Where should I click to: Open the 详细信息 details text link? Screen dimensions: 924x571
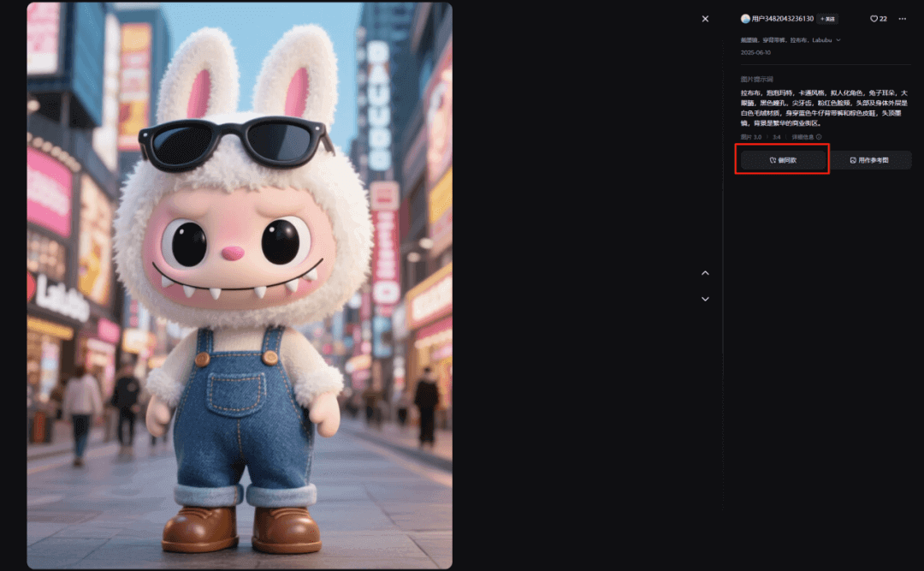(803, 137)
